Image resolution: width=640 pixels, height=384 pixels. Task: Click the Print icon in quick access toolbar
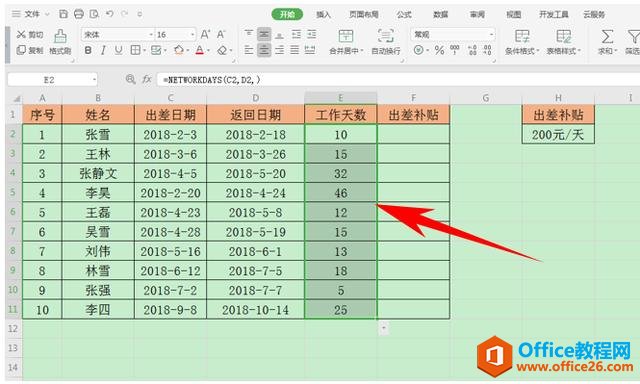click(x=79, y=14)
